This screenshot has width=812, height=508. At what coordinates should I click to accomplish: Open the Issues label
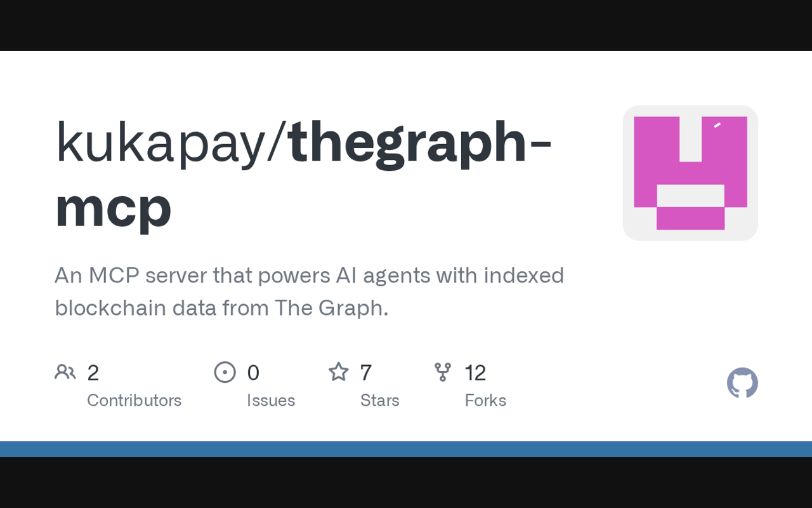(x=271, y=400)
